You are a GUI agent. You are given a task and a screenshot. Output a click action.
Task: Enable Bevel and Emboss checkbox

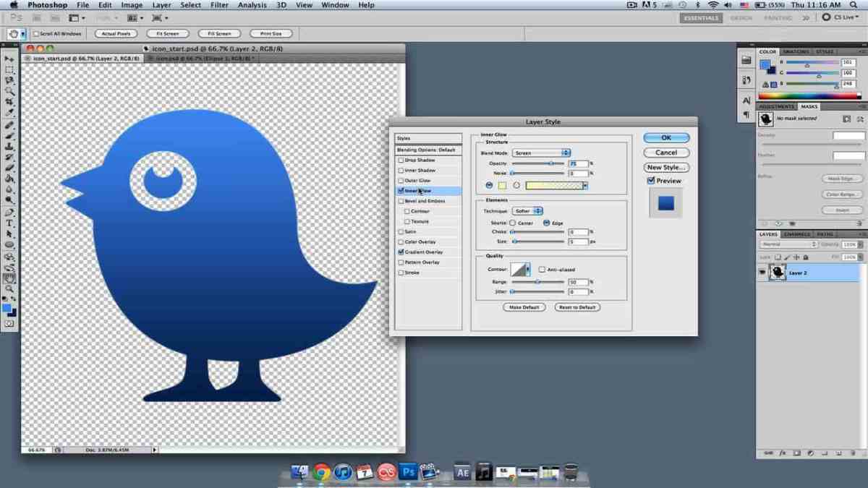tap(401, 200)
